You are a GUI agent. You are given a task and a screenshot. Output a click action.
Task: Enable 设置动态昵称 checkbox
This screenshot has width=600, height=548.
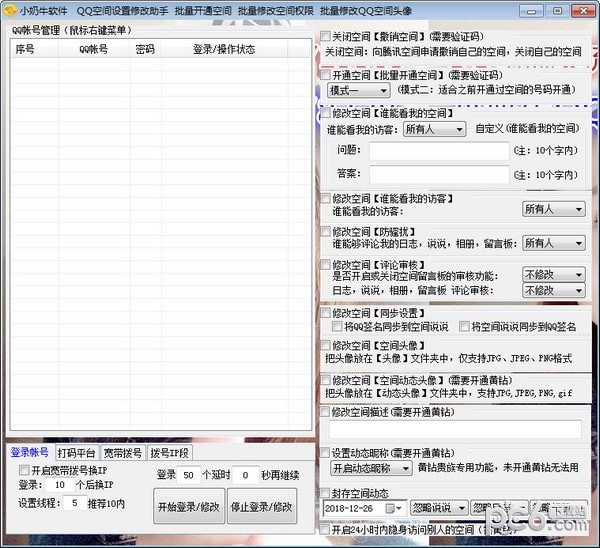tap(325, 453)
